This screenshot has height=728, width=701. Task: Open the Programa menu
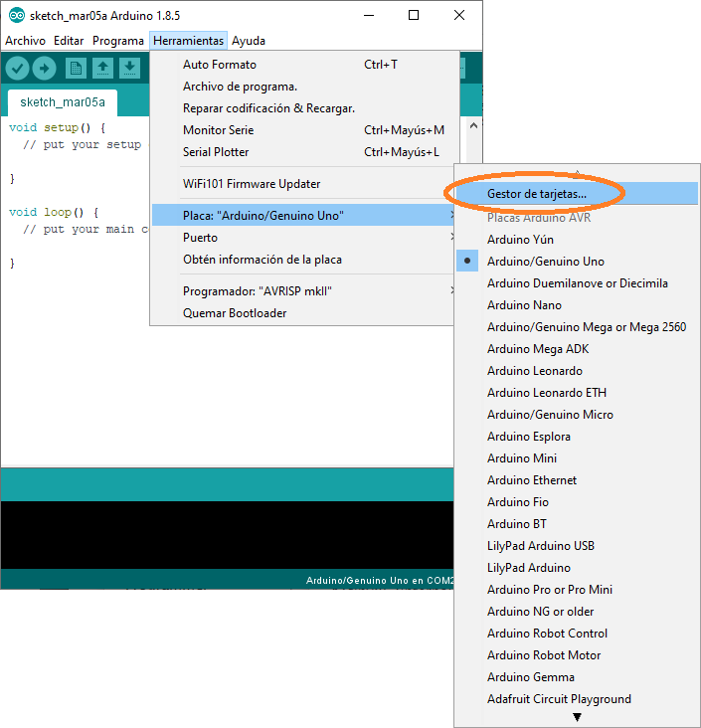(x=118, y=41)
